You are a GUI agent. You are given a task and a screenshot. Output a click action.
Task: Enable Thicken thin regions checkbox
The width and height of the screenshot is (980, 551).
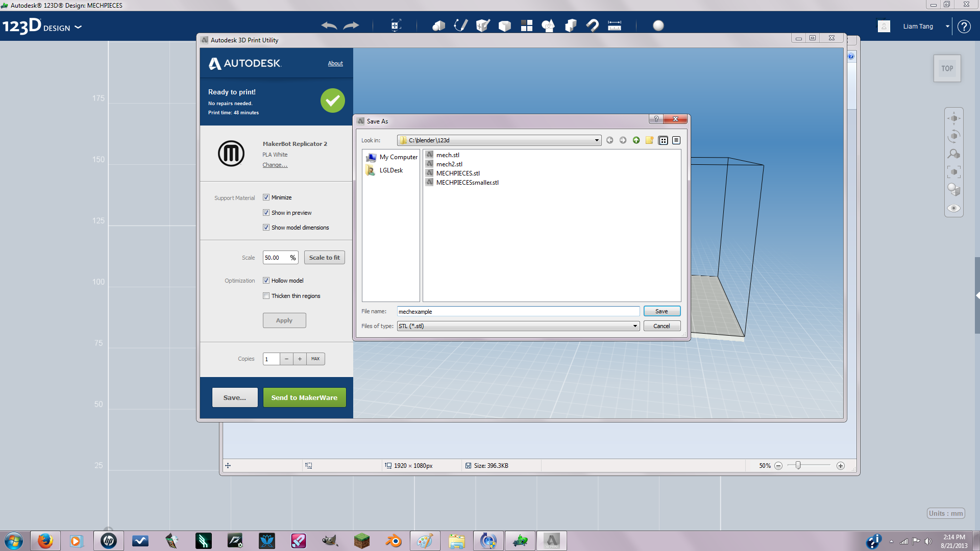click(266, 296)
